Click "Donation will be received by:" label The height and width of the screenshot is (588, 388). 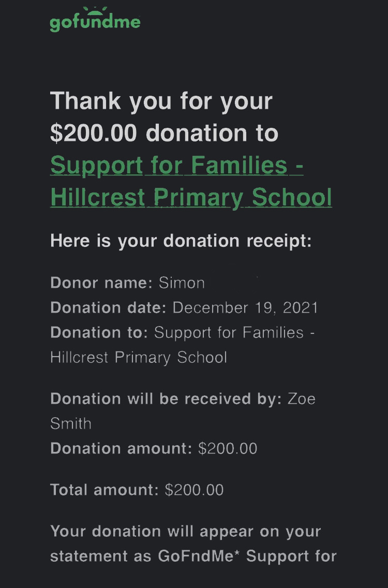click(x=166, y=399)
